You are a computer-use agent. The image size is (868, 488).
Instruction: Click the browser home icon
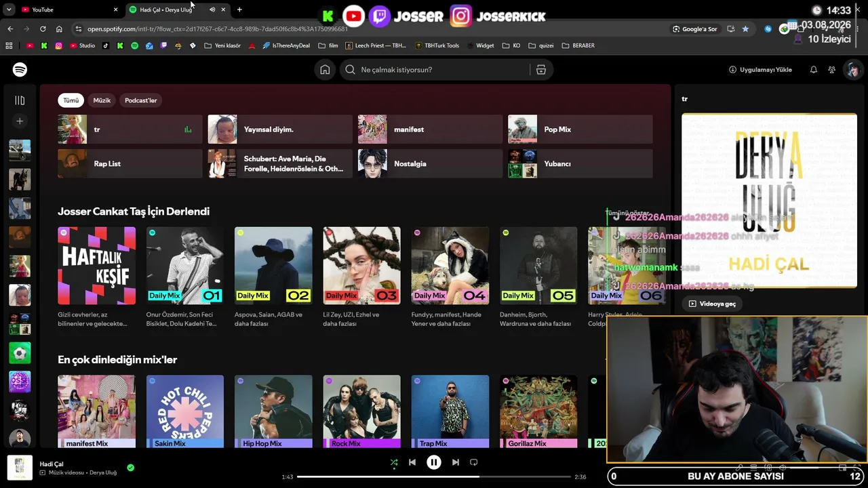click(59, 29)
